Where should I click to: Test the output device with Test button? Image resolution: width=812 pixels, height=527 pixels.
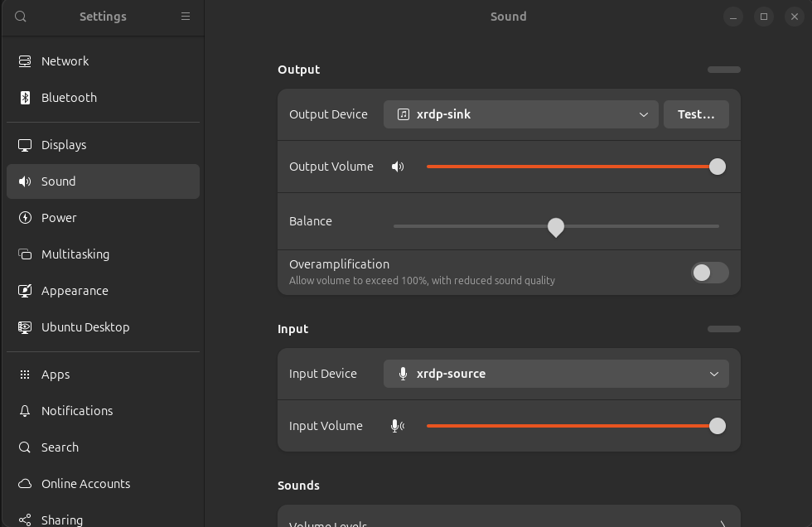point(696,114)
